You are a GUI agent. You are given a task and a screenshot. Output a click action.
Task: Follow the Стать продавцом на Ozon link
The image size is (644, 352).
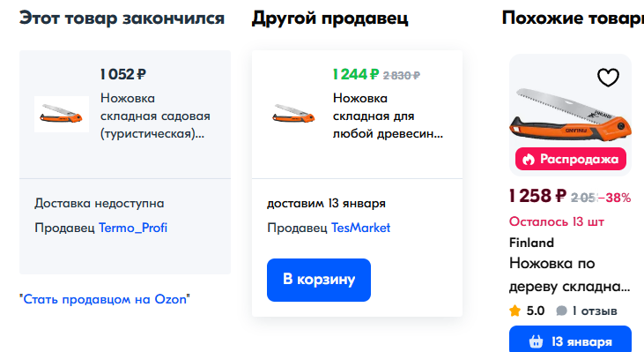105,299
